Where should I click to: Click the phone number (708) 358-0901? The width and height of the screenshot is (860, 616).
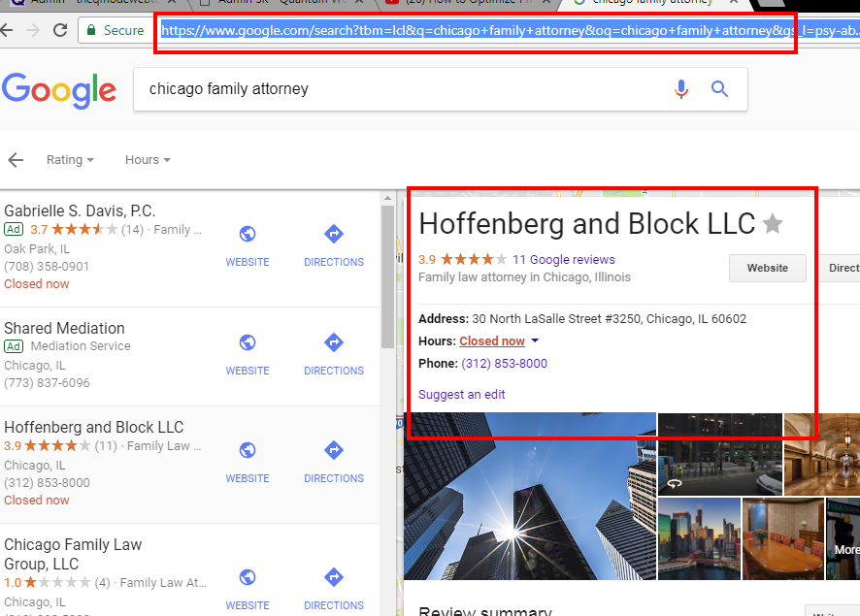click(x=46, y=267)
